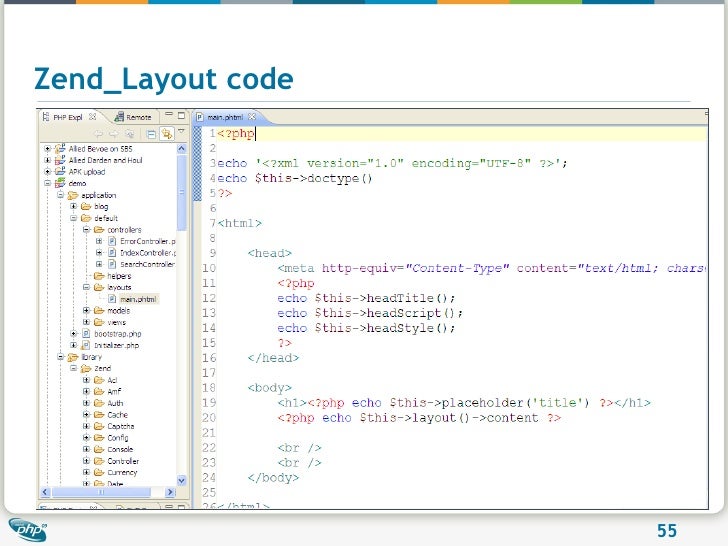Click the explorer horizontal scrollbar left arrow

(x=45, y=492)
